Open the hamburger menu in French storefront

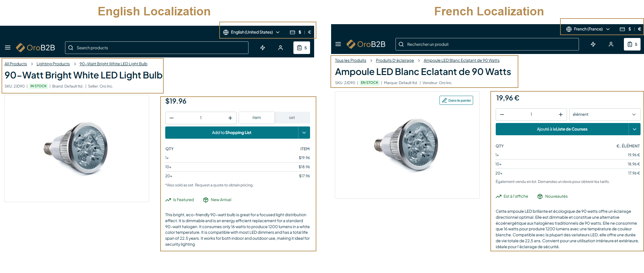[x=338, y=44]
